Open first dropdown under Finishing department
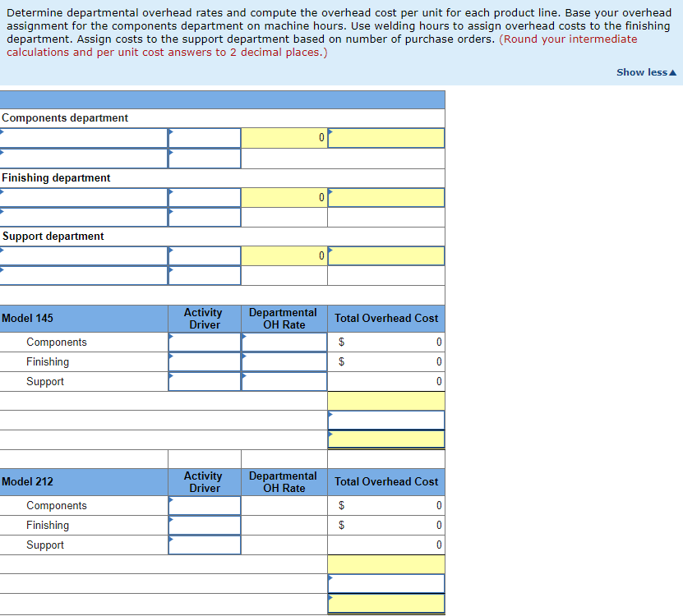 point(84,198)
